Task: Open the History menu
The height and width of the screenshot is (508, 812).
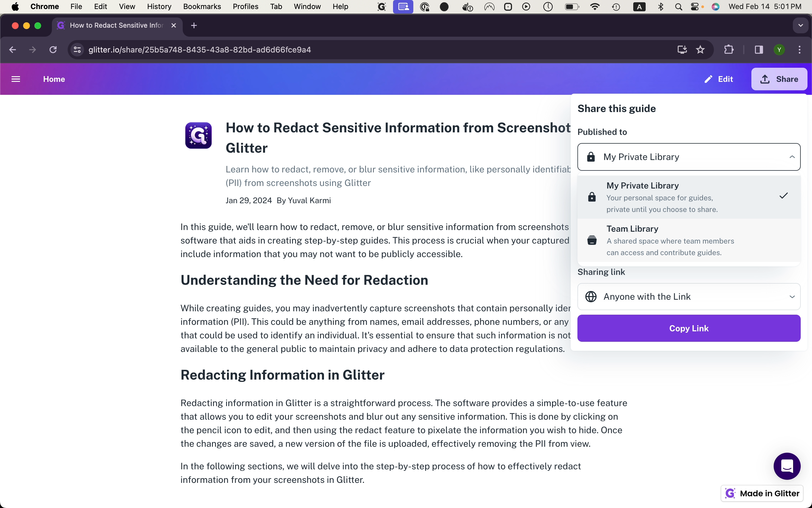Action: tap(159, 6)
